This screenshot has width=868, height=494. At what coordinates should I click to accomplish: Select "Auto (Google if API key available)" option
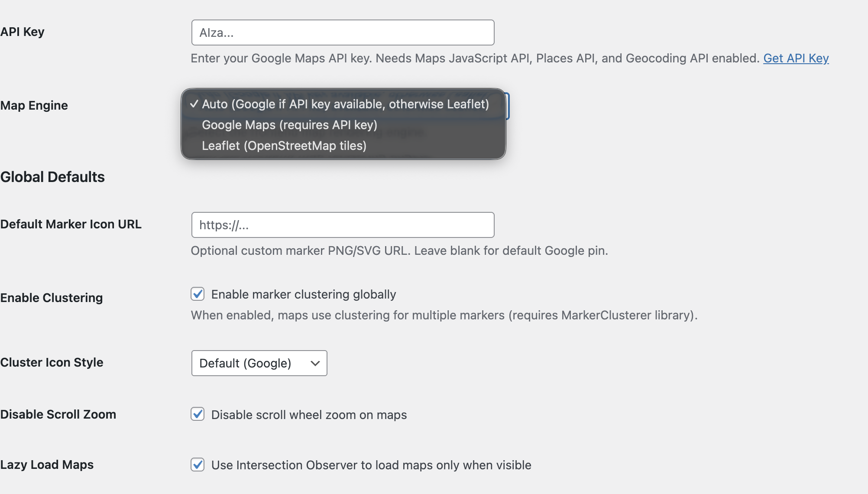click(x=345, y=104)
